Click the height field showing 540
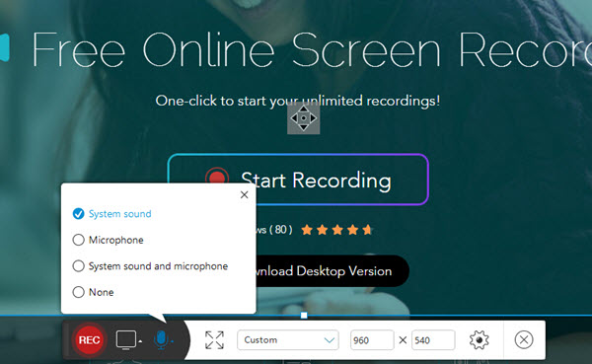Image resolution: width=592 pixels, height=364 pixels. tap(433, 340)
